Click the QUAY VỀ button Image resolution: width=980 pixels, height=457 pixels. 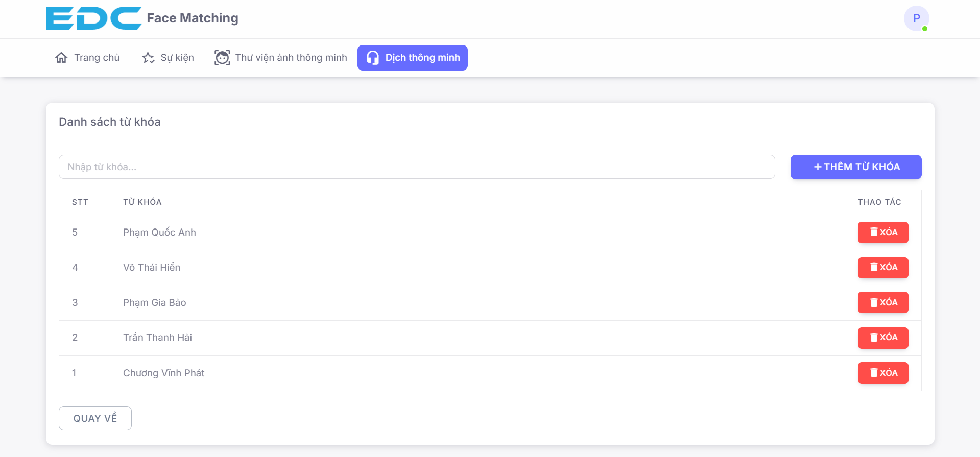click(x=95, y=418)
